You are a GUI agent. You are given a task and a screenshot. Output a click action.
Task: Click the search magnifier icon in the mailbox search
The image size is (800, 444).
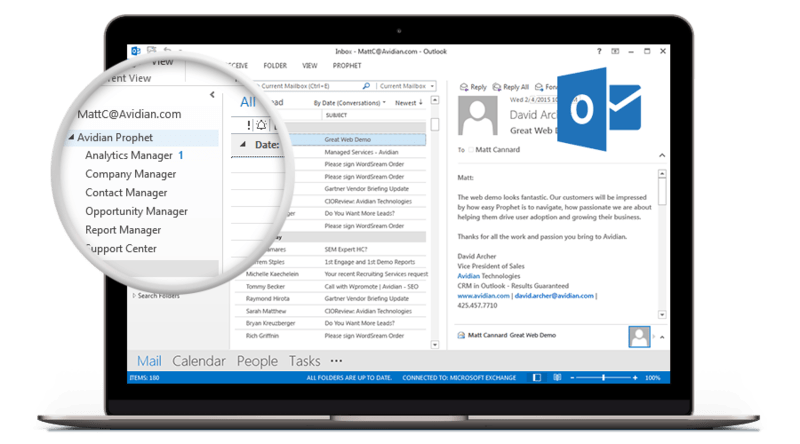click(x=366, y=86)
